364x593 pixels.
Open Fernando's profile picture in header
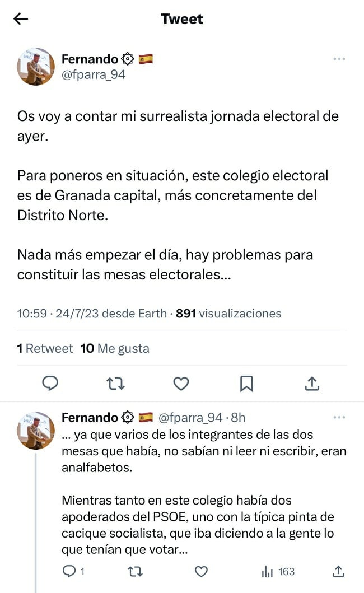click(36, 66)
